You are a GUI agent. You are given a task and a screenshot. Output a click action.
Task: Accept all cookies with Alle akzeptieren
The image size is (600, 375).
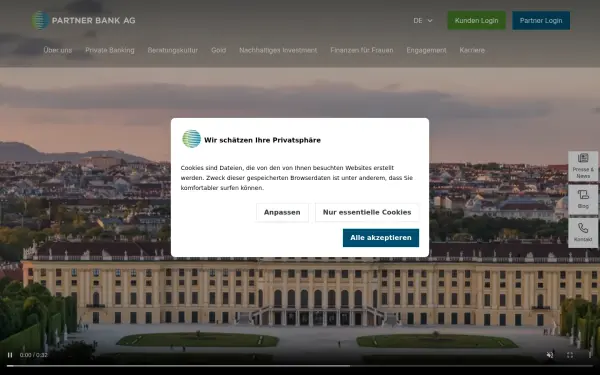[x=381, y=238]
